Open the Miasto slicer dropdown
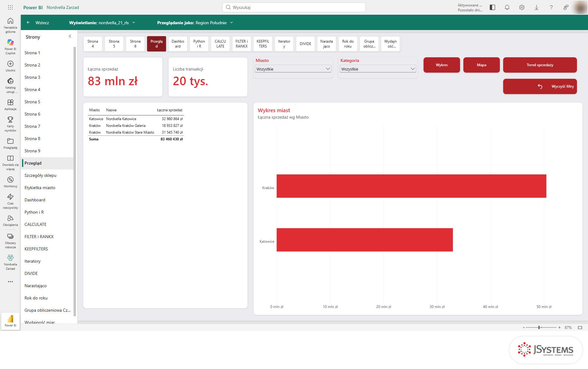Screen dimensions: 588x369 pos(293,69)
